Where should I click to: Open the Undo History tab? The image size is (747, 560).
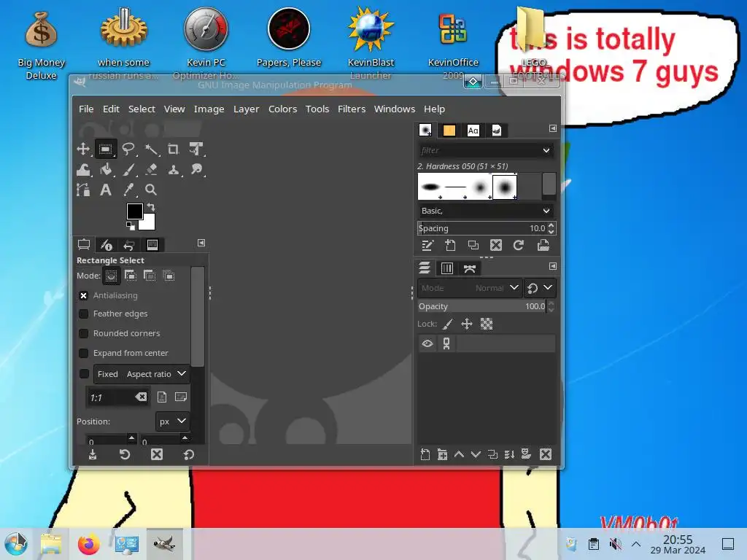point(129,245)
